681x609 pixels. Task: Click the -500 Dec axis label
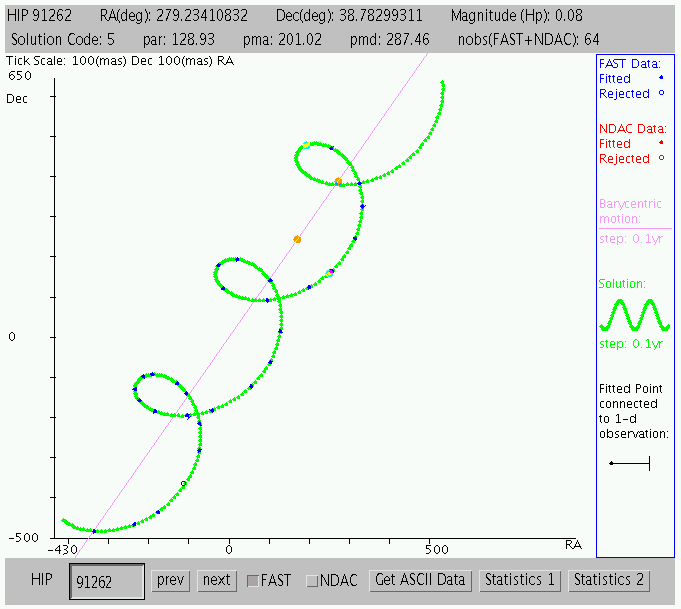coord(23,538)
